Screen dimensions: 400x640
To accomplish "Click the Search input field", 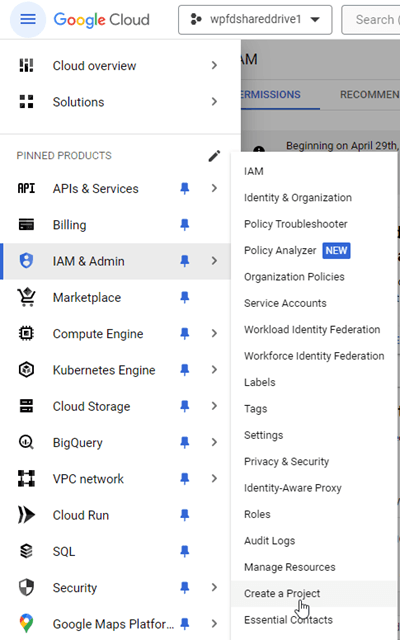I will [371, 20].
